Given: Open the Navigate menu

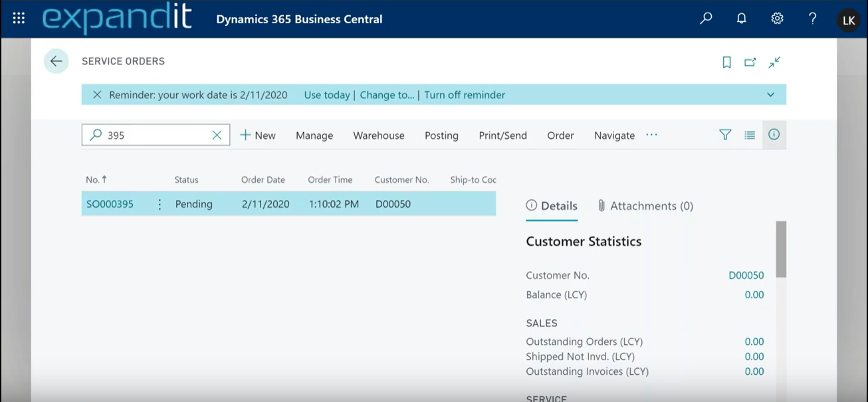Looking at the screenshot, I should coord(615,136).
